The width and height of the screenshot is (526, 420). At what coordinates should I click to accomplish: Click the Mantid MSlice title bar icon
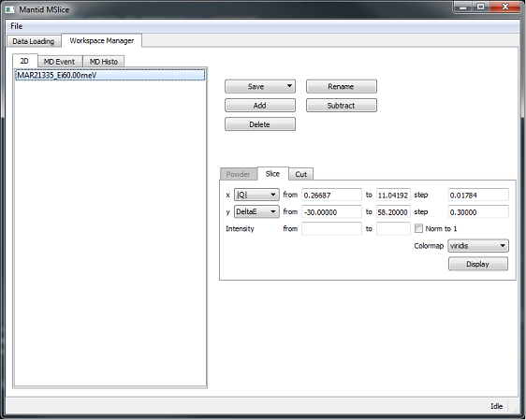tap(9, 9)
